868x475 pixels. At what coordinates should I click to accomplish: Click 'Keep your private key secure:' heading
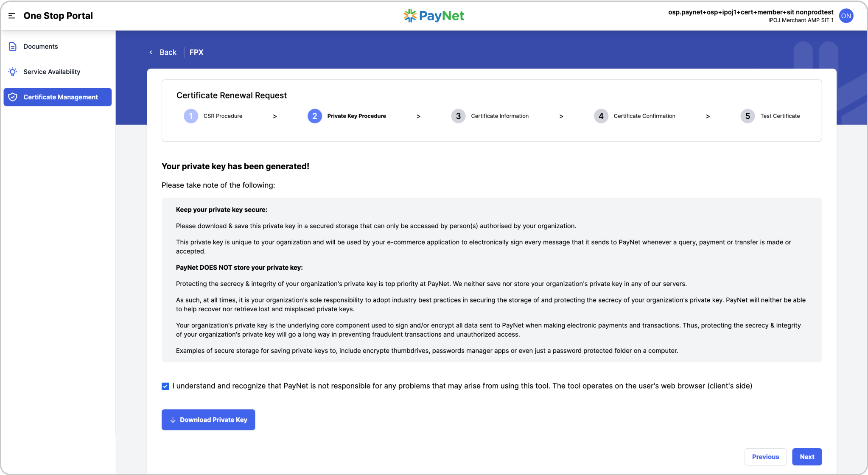221,210
